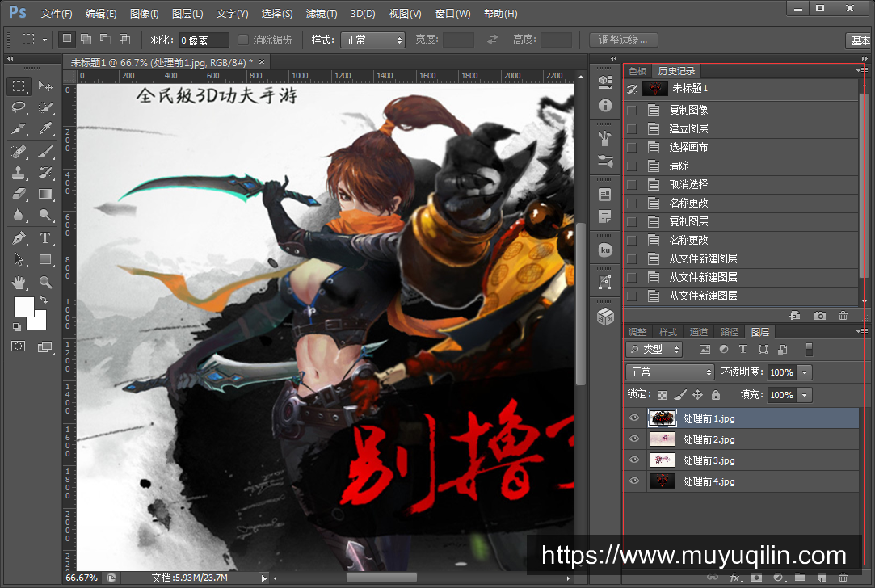Click Subtract from selection mode icon

point(105,39)
